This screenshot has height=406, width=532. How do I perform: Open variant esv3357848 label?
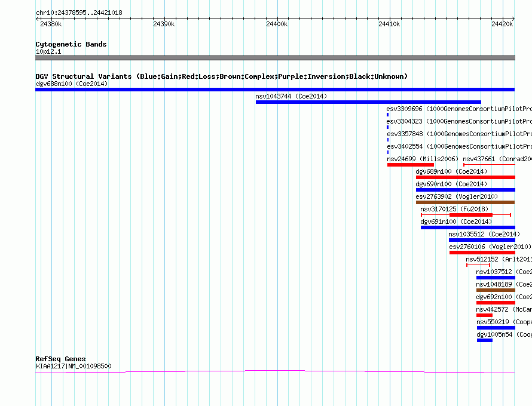[460, 134]
